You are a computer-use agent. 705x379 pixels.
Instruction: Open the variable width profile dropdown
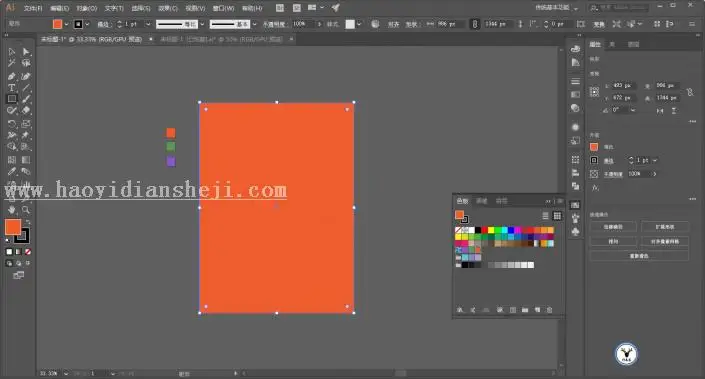pos(202,24)
